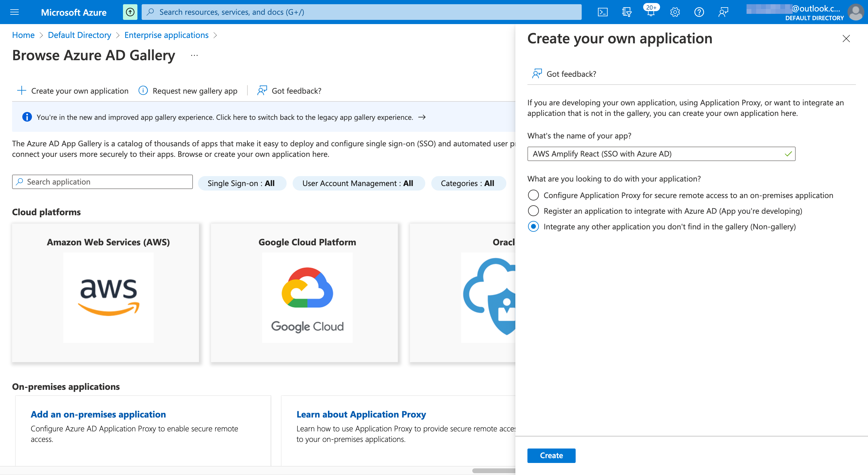
Task: Click Request new gallery app
Action: 194,91
